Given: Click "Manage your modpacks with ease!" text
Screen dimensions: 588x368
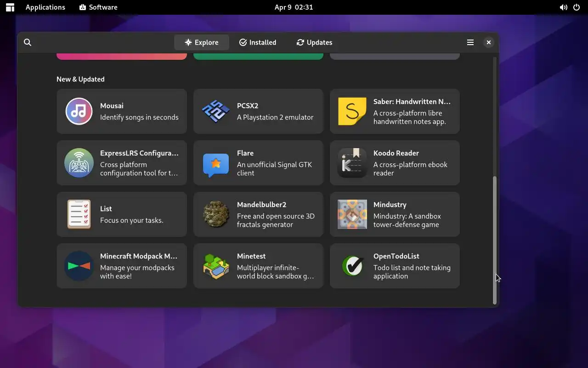Looking at the screenshot, I should pos(137,272).
